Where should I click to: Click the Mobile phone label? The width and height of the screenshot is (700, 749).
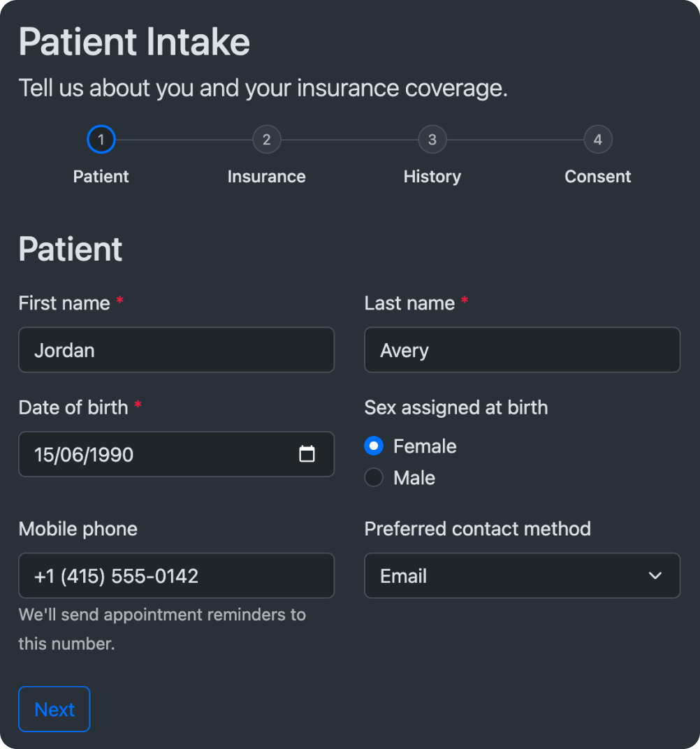78,530
